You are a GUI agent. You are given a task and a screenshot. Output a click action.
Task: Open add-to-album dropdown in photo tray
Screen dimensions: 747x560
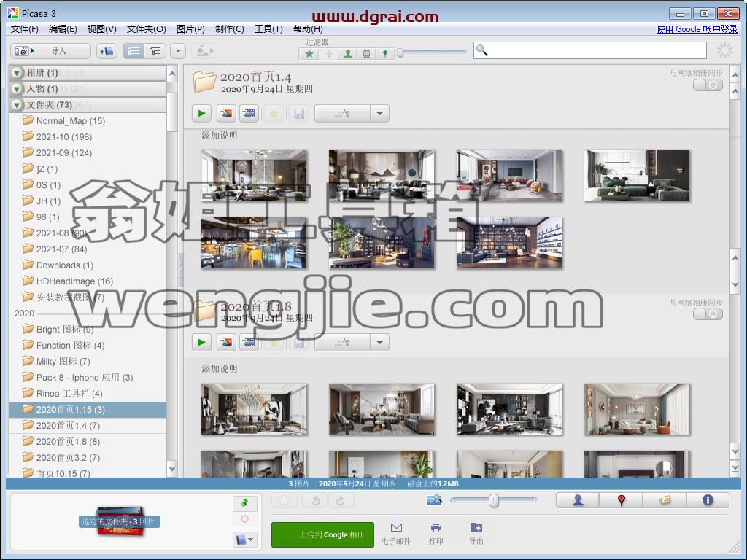pyautogui.click(x=245, y=540)
